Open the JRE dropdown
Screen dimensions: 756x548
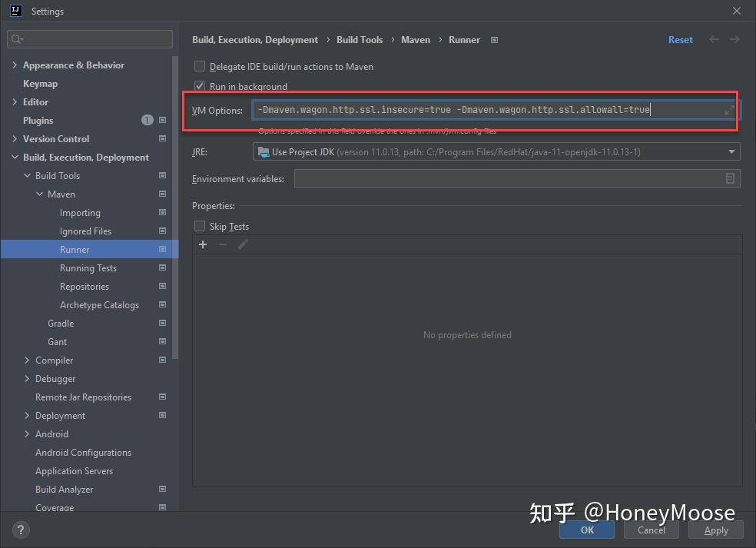[x=731, y=151]
